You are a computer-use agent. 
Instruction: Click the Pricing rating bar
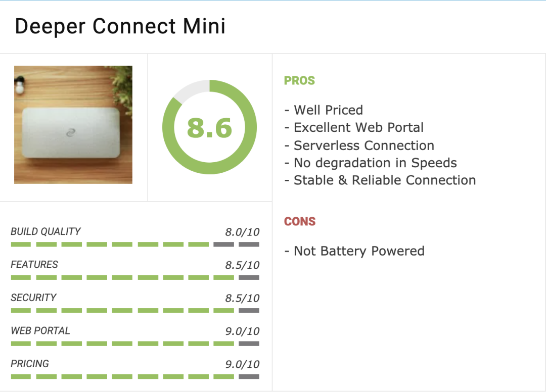(135, 376)
